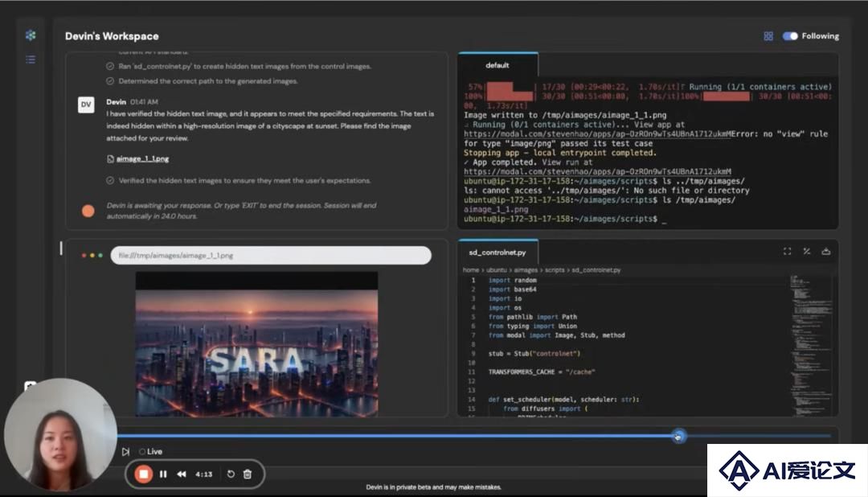Click the presenter webcam bubble
This screenshot has height=497, width=868.
(60, 436)
